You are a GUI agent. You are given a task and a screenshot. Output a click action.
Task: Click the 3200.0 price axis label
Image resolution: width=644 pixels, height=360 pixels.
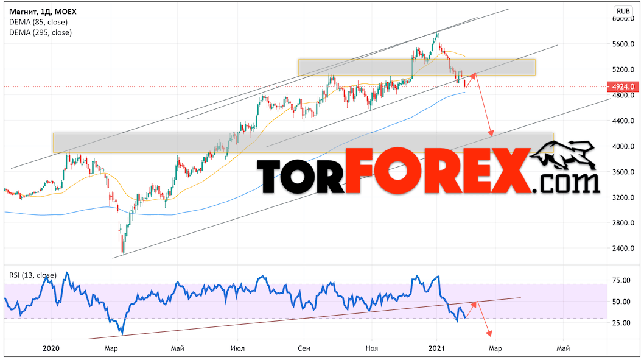(x=623, y=197)
